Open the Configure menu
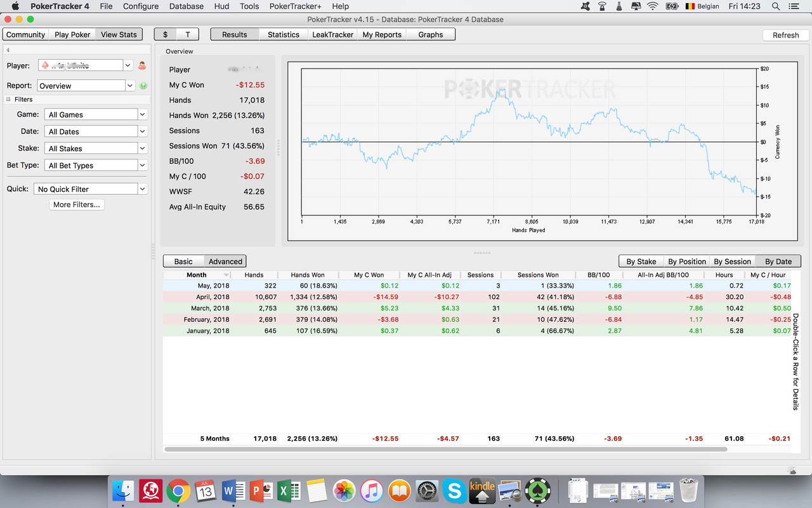 point(141,6)
